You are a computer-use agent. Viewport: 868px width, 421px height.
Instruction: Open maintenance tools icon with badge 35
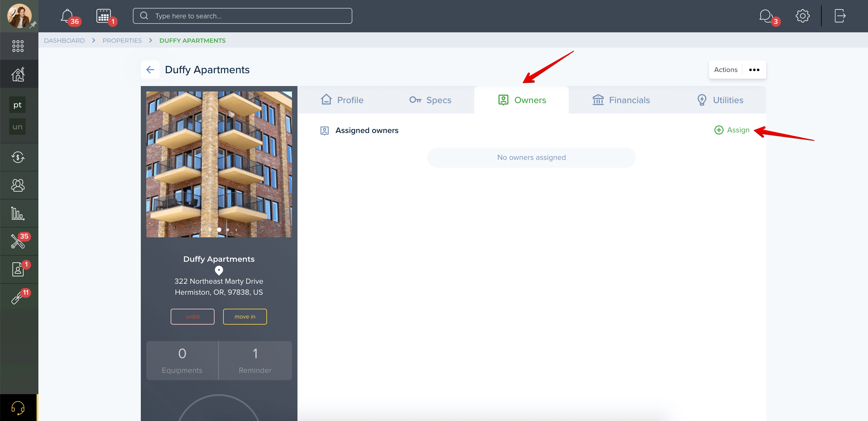(x=18, y=241)
